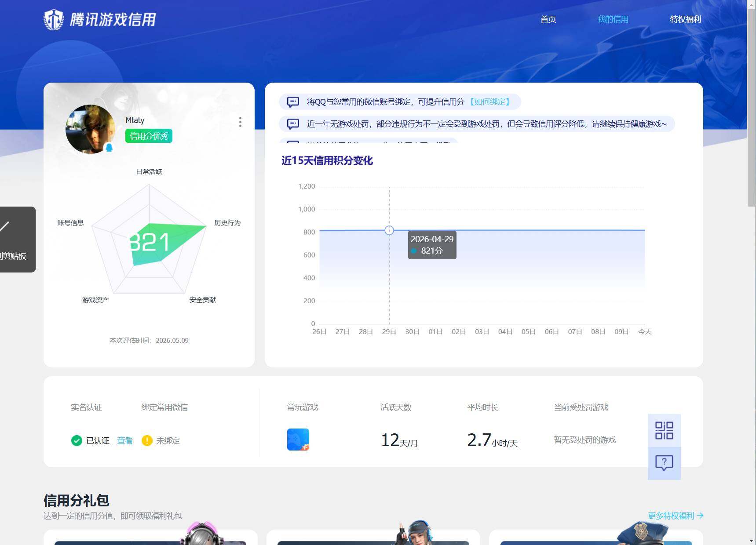756x545 pixels.
Task: Click the chat icon beside 近一年无游戏处罚 notice
Action: coord(293,124)
